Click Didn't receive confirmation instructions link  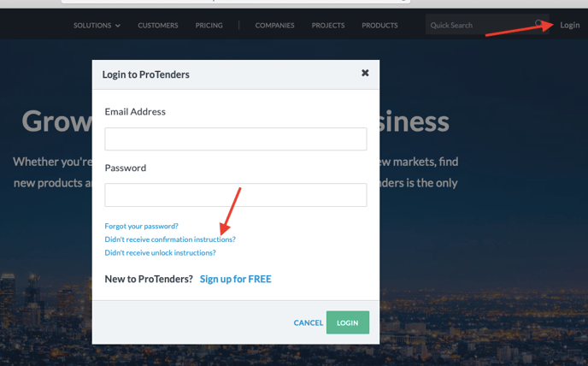pos(170,239)
